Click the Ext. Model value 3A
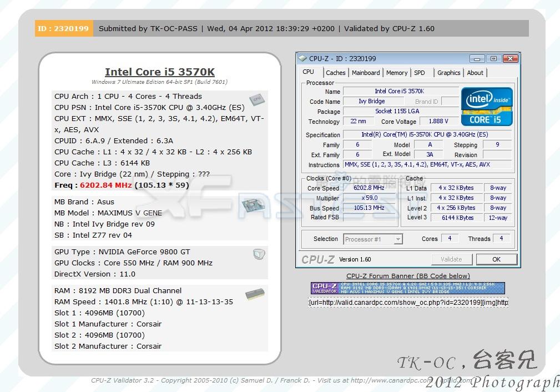 click(x=429, y=154)
